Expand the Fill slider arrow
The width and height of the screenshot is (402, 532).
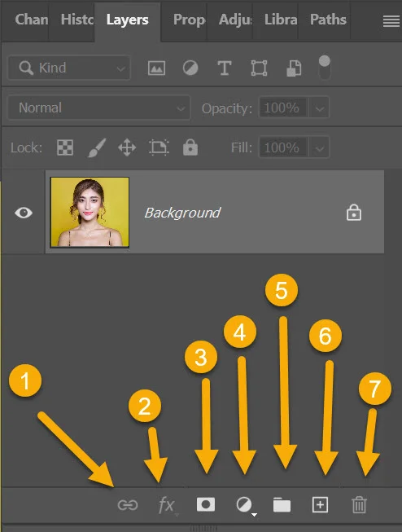coord(319,147)
